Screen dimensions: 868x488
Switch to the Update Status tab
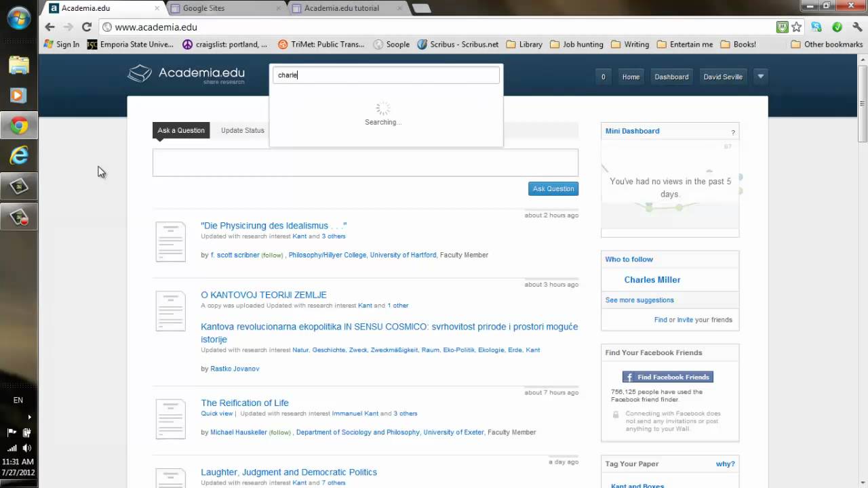pos(242,130)
